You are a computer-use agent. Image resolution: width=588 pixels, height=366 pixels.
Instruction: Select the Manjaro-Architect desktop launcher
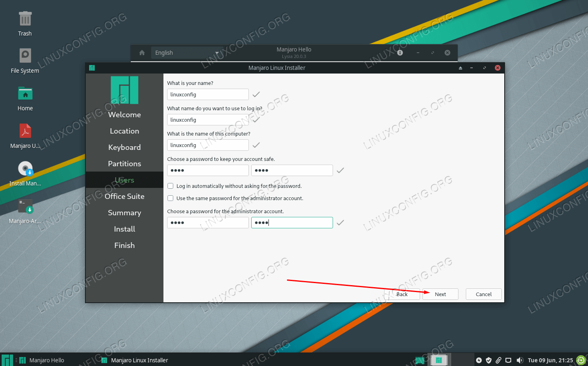(25, 211)
